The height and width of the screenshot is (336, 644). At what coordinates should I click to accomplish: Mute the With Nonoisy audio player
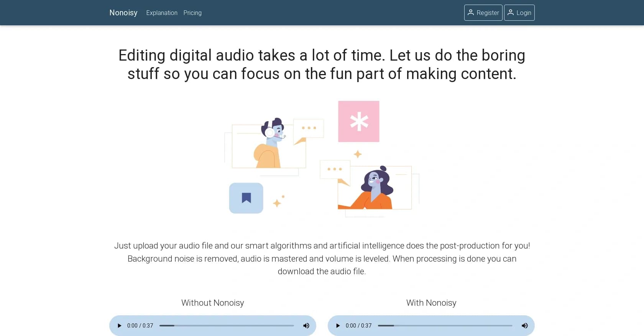pos(524,326)
